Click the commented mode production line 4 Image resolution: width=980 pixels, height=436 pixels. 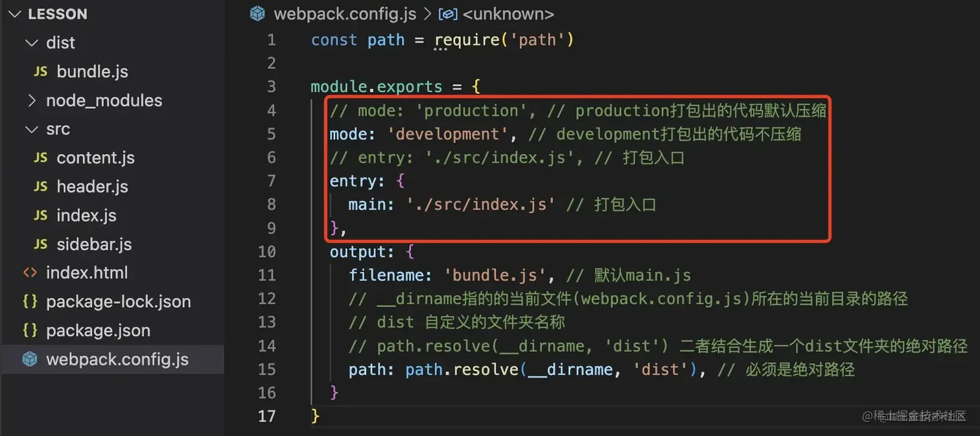577,111
